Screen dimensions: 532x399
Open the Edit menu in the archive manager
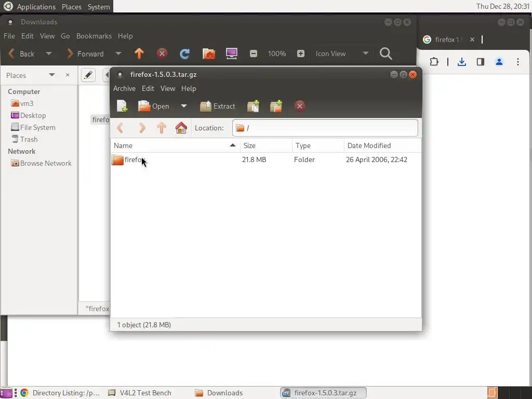pos(148,88)
